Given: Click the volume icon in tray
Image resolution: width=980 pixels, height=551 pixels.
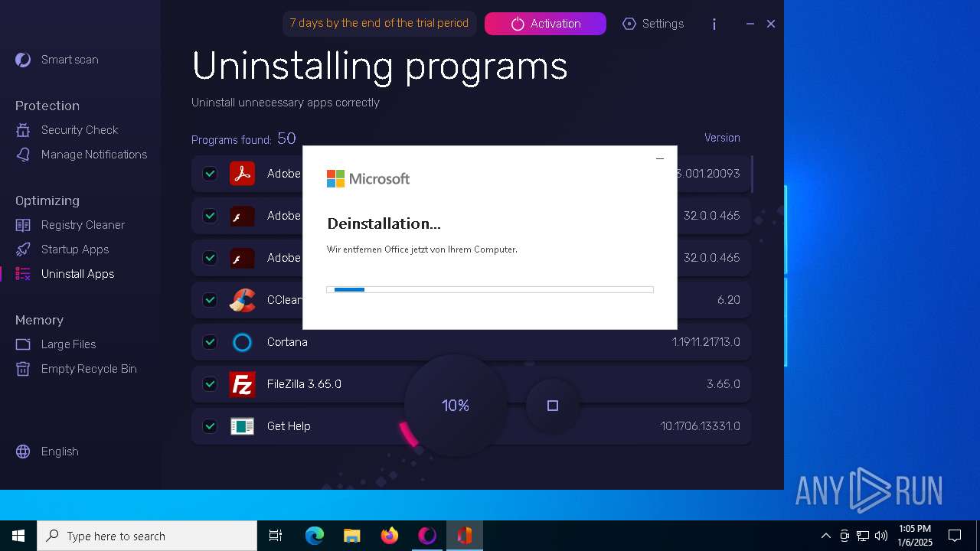Looking at the screenshot, I should pos(881,536).
